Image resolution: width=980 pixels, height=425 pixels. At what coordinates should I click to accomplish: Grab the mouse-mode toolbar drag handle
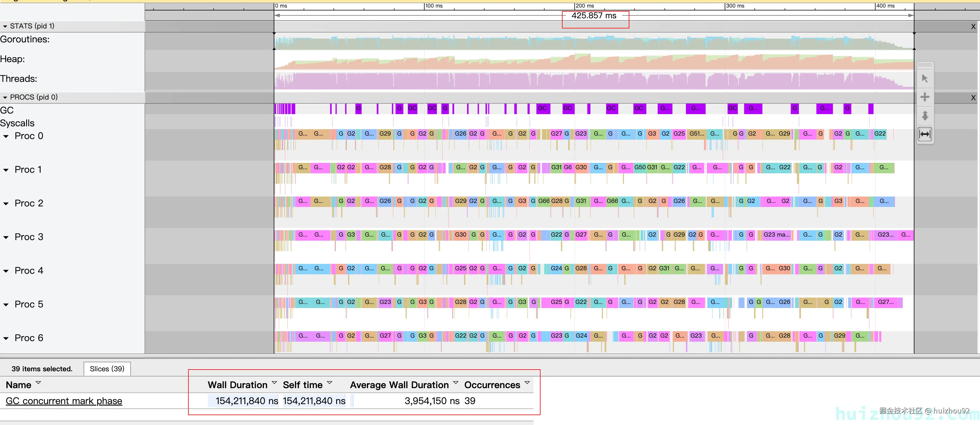click(x=925, y=65)
